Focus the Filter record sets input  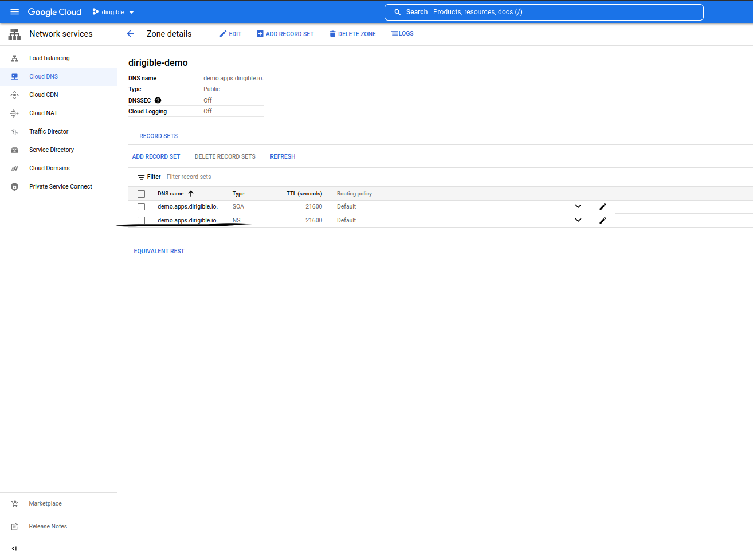(x=189, y=177)
